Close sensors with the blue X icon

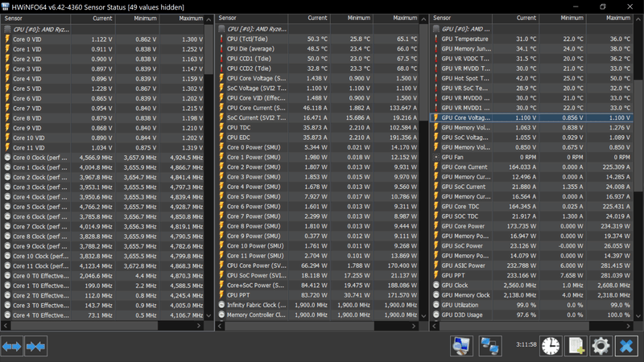click(x=626, y=346)
